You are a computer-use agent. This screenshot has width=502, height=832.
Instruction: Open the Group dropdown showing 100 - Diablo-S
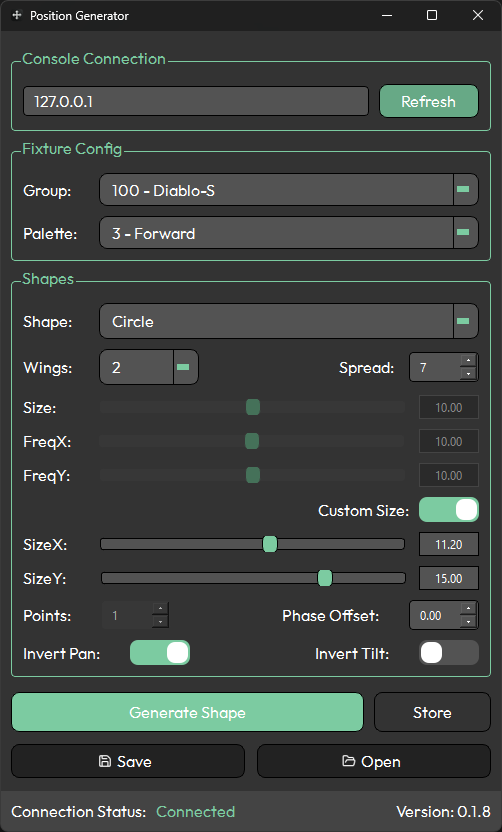(x=289, y=189)
